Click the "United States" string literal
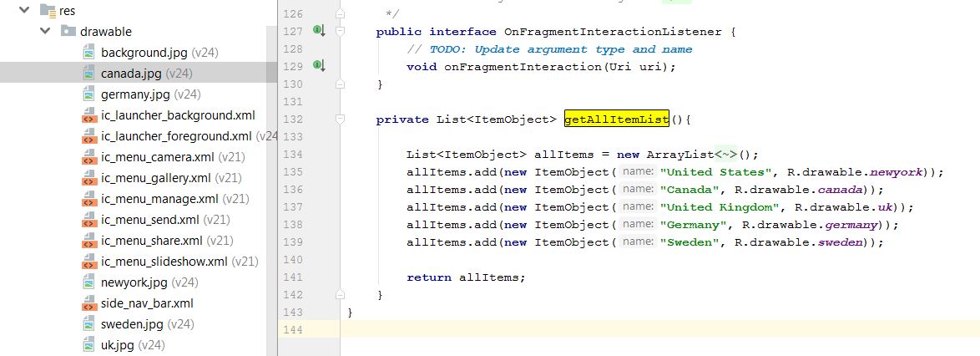This screenshot has width=980, height=356. tap(715, 172)
